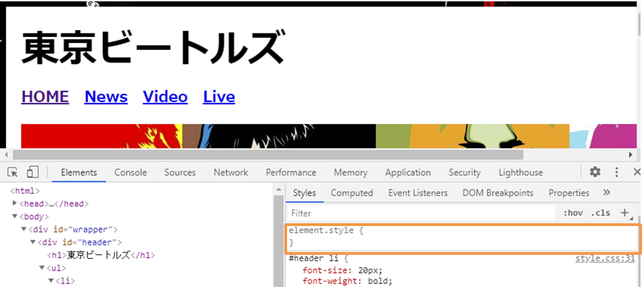The height and width of the screenshot is (287, 644).
Task: Click the #header li selector text
Action: click(x=315, y=259)
